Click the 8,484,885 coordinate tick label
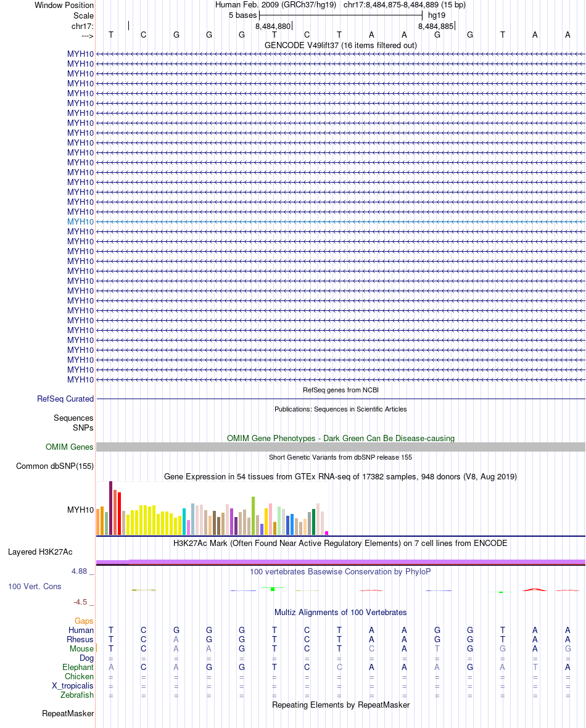Viewport: 586px width, 728px height. [x=435, y=27]
